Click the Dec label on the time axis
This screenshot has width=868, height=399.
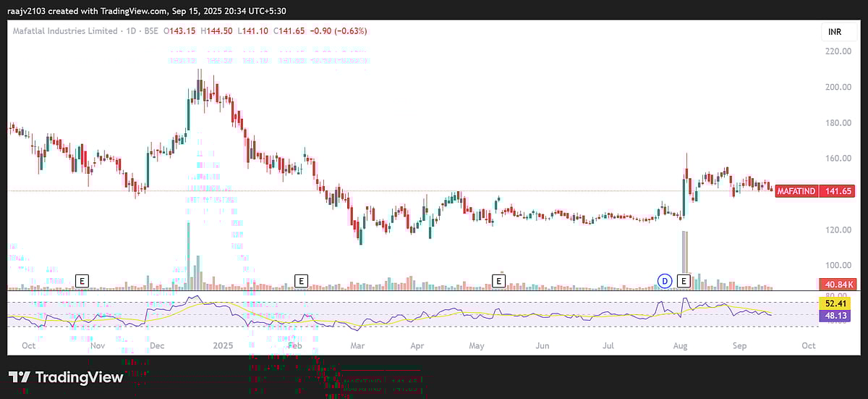(x=158, y=345)
